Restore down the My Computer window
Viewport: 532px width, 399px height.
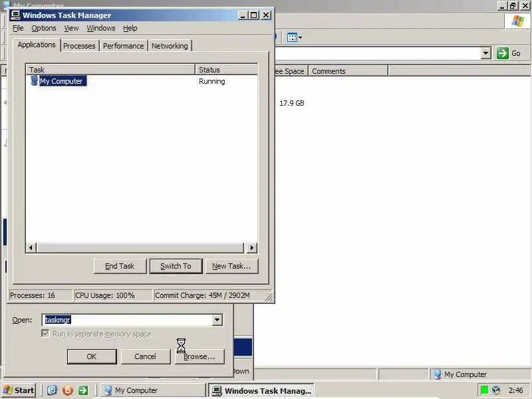click(x=512, y=5)
